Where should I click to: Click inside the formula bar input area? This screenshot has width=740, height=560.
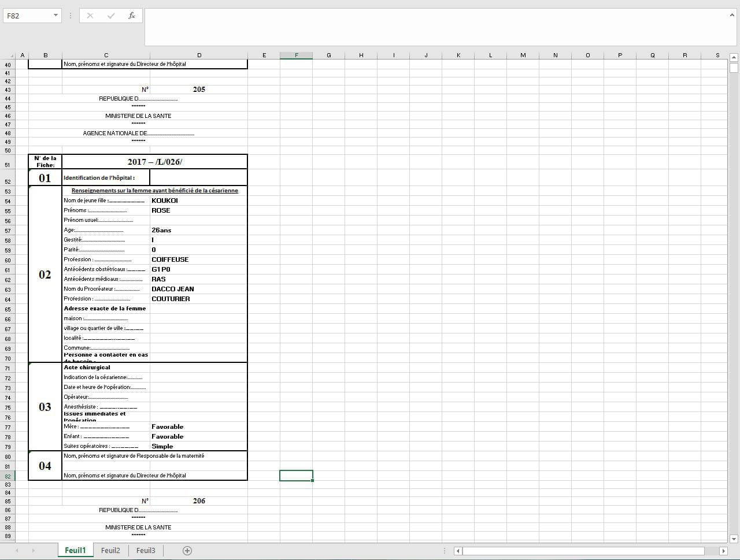pyautogui.click(x=434, y=27)
